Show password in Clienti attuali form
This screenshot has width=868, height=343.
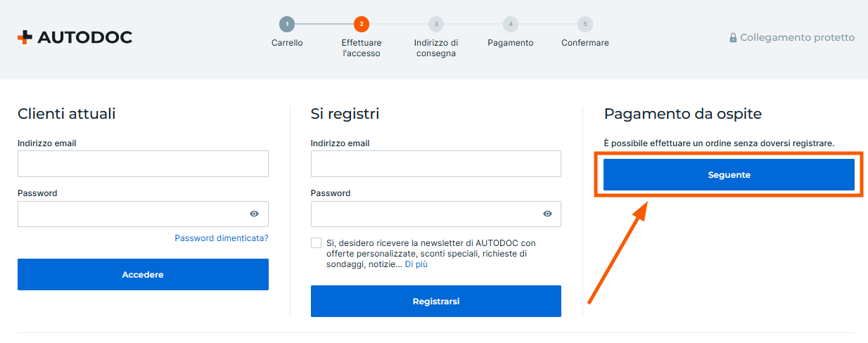coord(255,214)
